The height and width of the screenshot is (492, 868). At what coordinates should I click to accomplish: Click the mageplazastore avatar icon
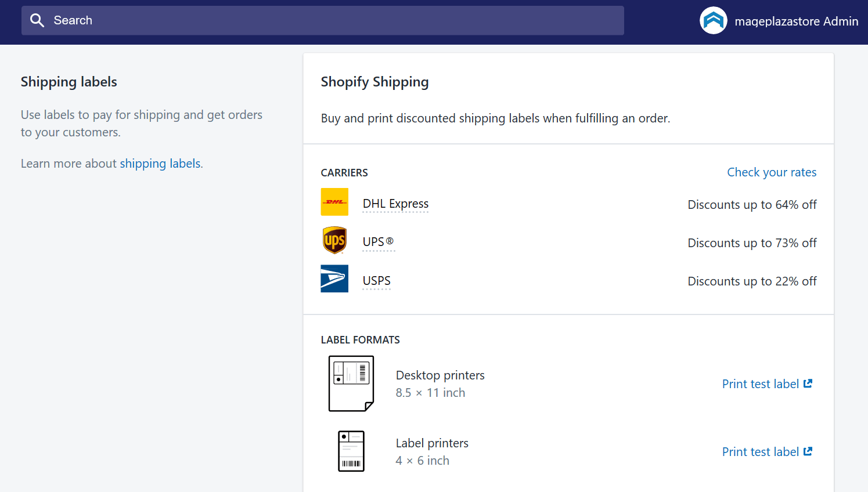[x=713, y=20]
